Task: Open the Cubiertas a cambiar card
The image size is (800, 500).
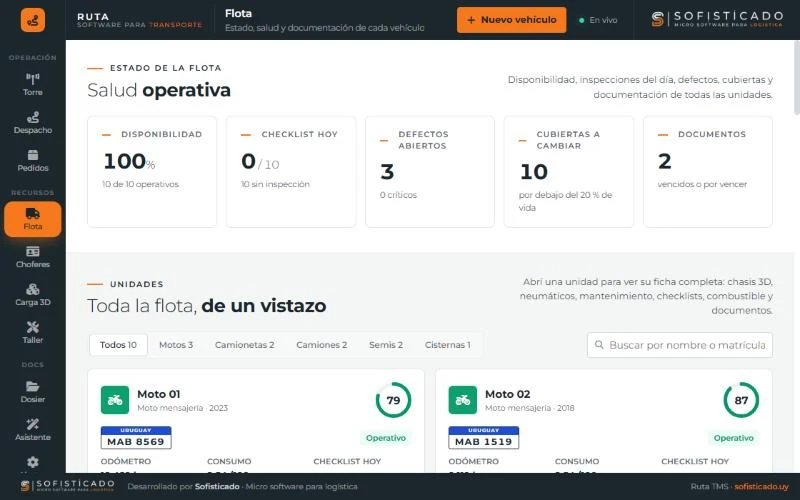Action: tap(568, 171)
